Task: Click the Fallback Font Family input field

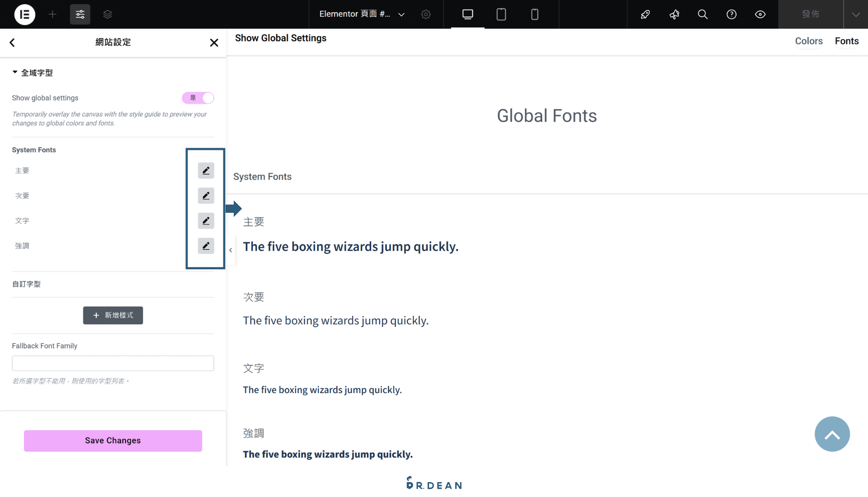Action: coord(113,363)
